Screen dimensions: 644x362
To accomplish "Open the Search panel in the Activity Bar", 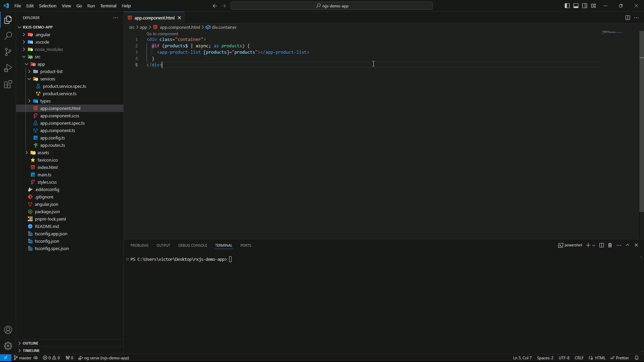I will pyautogui.click(x=8, y=36).
